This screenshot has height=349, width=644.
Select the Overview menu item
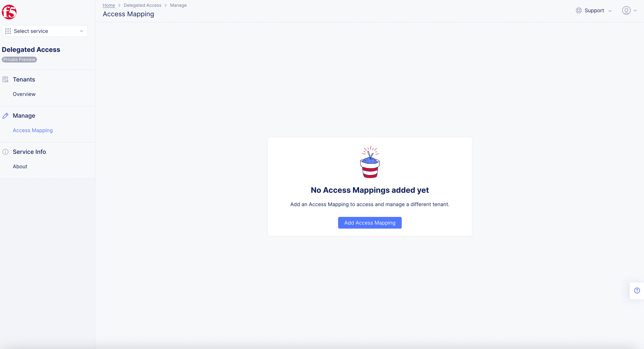[x=24, y=94]
